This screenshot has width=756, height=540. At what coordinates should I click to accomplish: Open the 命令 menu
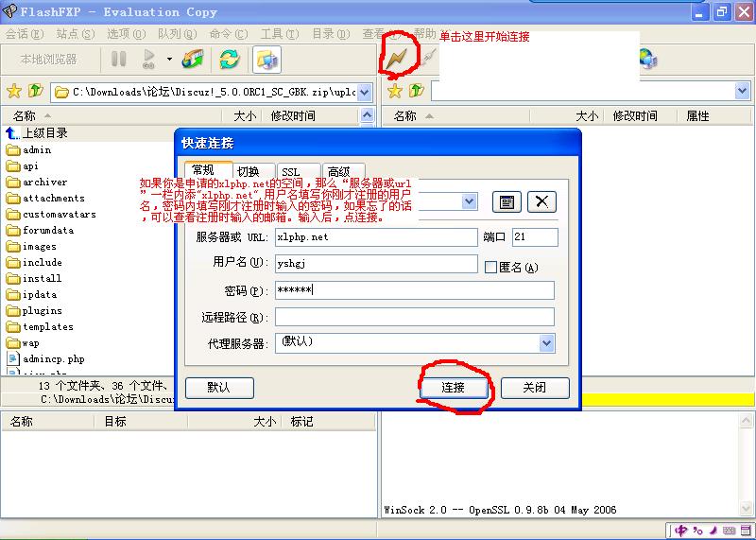228,34
